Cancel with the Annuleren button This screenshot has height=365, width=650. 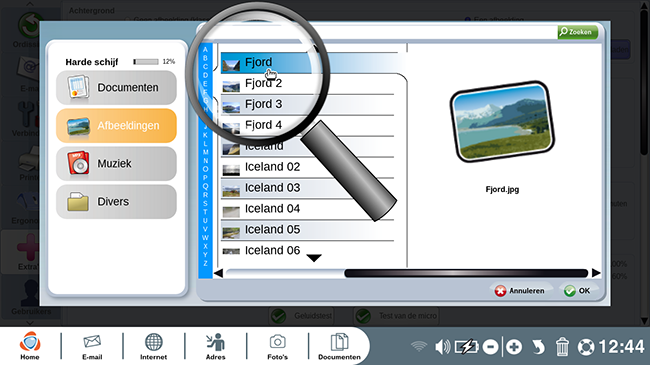[520, 291]
